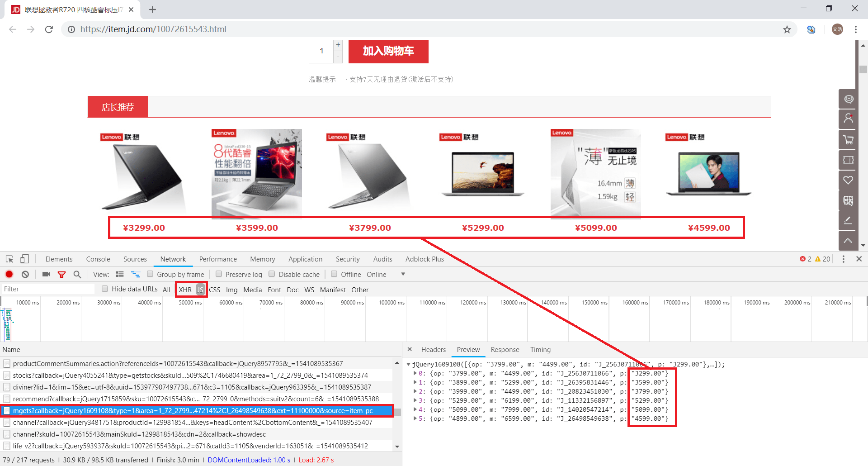Open network search magnifier icon
Image resolution: width=868 pixels, height=466 pixels.
tap(77, 274)
